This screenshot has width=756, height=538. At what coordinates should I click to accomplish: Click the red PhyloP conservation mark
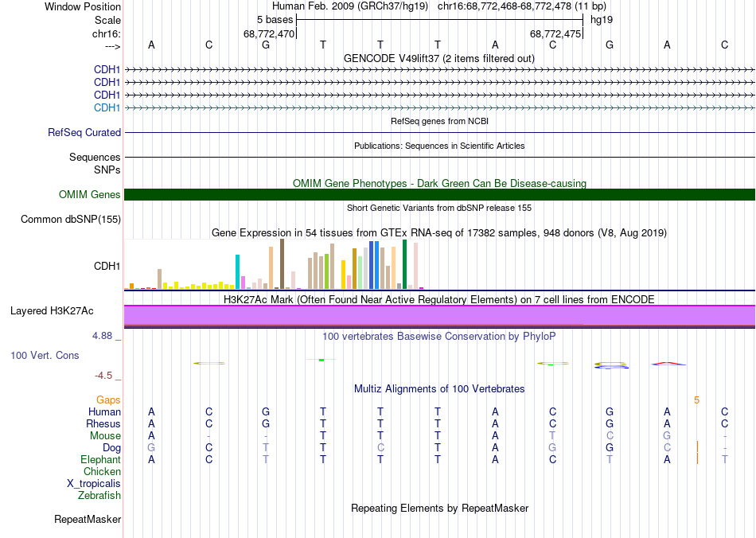(x=668, y=364)
